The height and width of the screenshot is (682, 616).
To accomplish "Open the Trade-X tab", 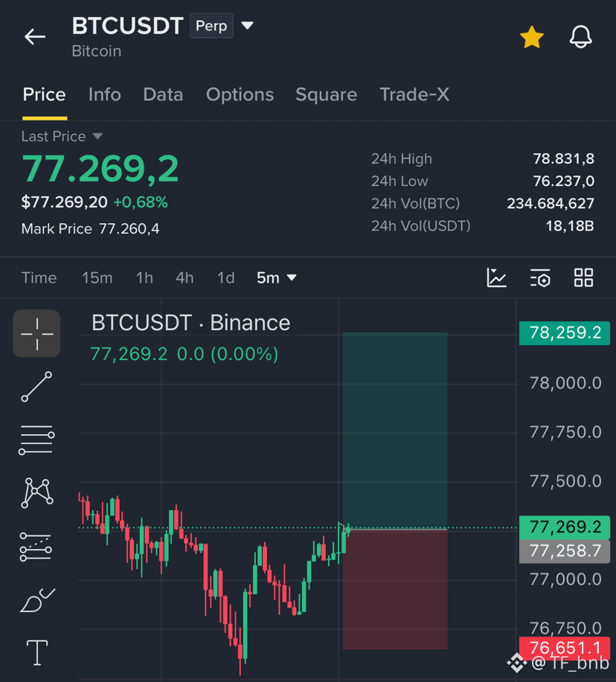I will 414,94.
